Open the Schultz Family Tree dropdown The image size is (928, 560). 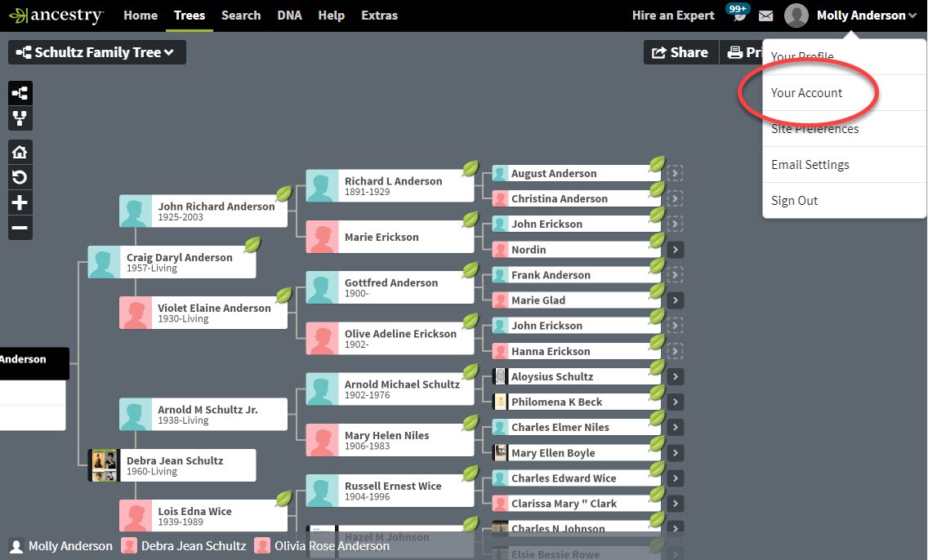point(97,52)
